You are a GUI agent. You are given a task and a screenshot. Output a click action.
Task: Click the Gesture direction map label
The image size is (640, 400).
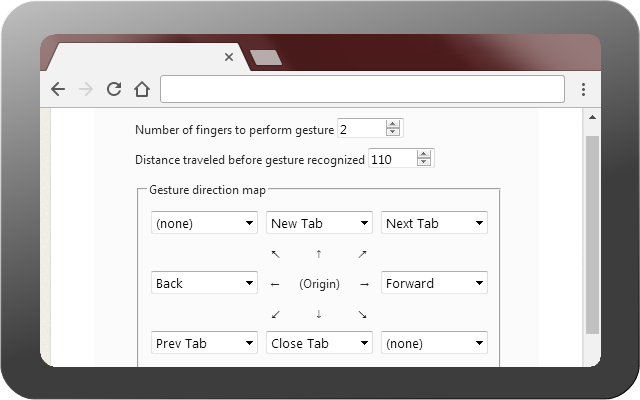[207, 190]
